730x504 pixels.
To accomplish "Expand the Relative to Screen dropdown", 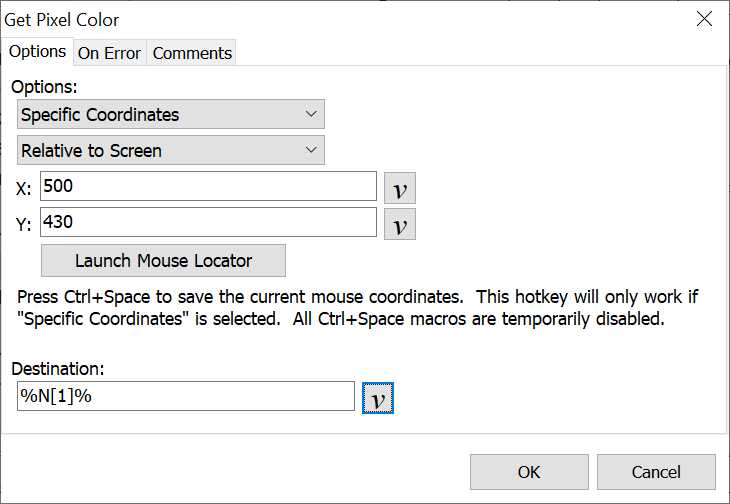I will tap(171, 151).
